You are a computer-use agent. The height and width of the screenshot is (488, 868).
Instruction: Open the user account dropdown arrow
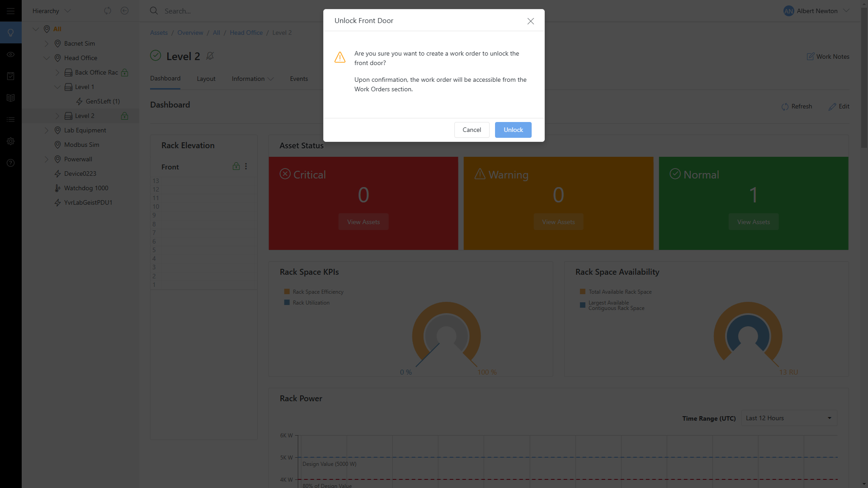click(846, 11)
